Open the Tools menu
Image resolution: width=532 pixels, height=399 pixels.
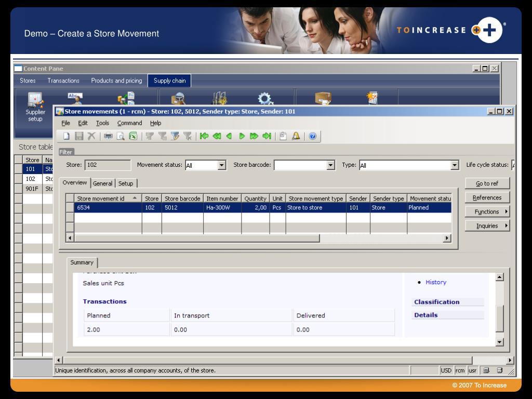pyautogui.click(x=102, y=123)
